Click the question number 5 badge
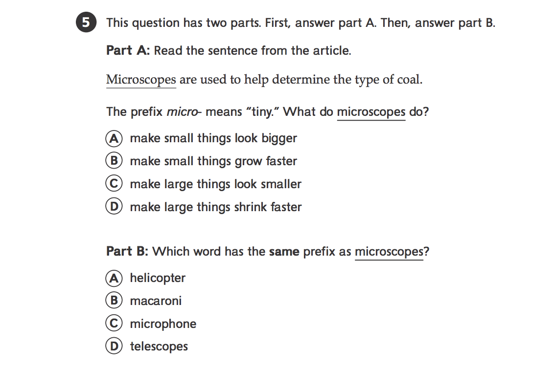 85,23
